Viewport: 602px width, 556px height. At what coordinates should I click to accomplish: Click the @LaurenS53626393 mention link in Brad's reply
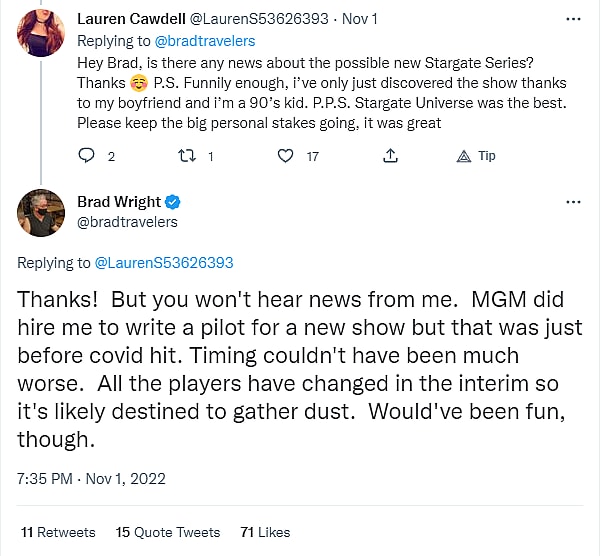(x=164, y=263)
